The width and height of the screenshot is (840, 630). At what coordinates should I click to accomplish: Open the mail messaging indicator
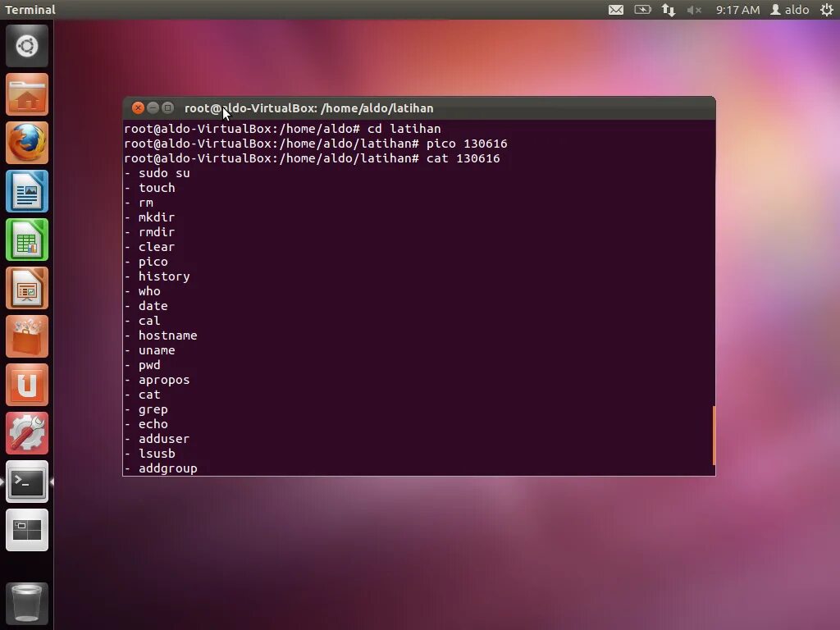tap(616, 10)
